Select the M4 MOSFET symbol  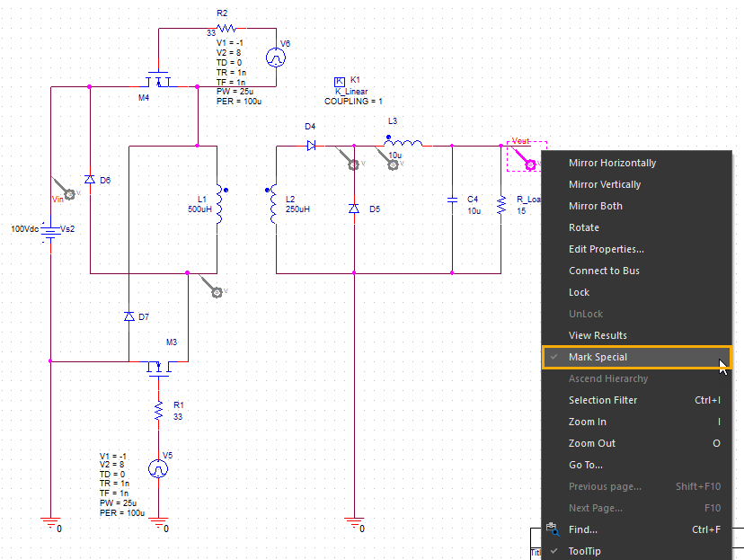click(x=160, y=81)
